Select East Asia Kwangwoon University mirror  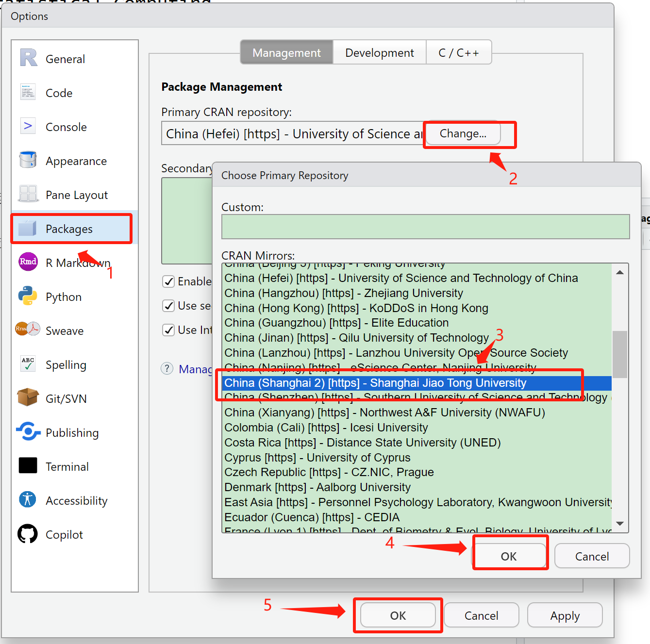click(x=417, y=502)
